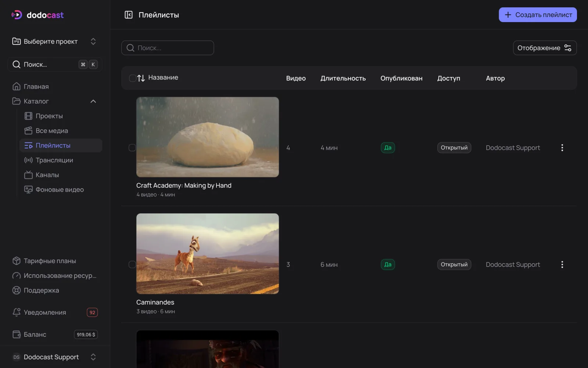The width and height of the screenshot is (588, 368).
Task: Check the Caminandes playlist checkbox
Action: coord(132,265)
